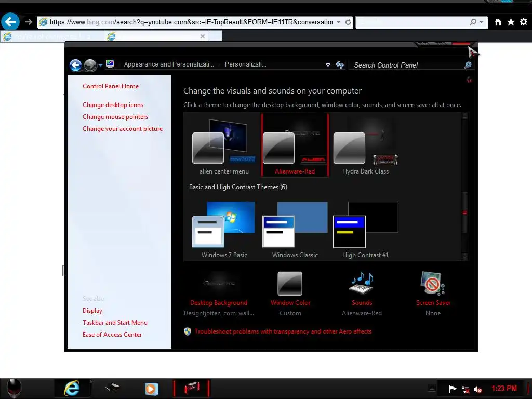Open Favorites with the star icon
The width and height of the screenshot is (532, 399).
[x=511, y=22]
